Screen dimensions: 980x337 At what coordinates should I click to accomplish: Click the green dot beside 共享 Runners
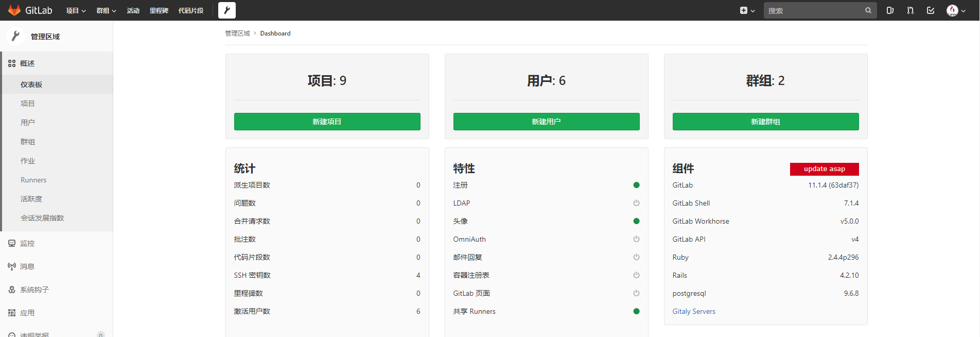tap(637, 311)
